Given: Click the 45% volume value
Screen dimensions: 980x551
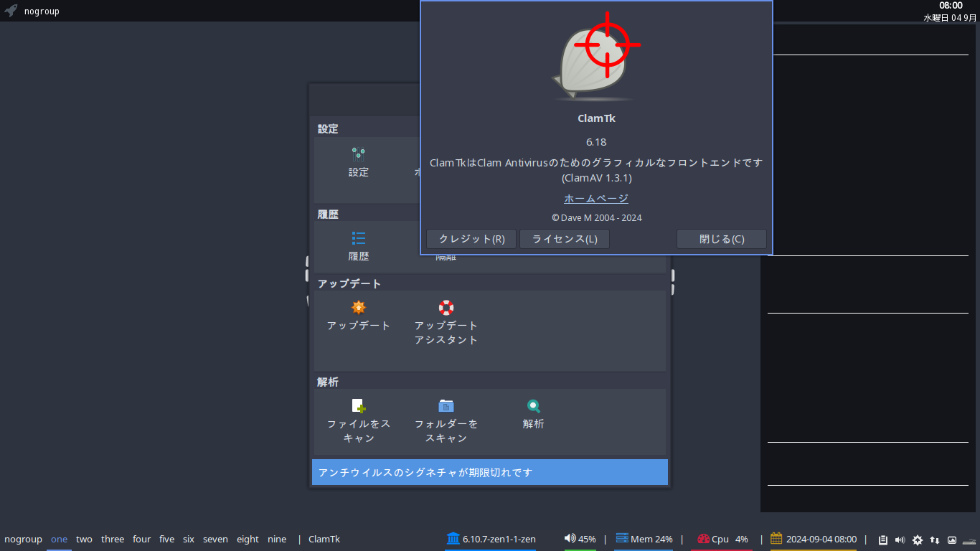Looking at the screenshot, I should (587, 539).
